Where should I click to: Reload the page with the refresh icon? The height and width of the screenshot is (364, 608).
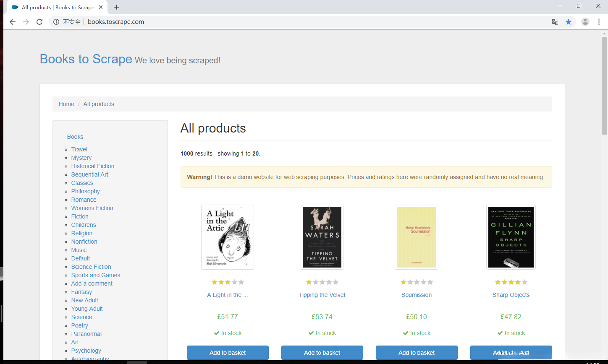pyautogui.click(x=39, y=22)
